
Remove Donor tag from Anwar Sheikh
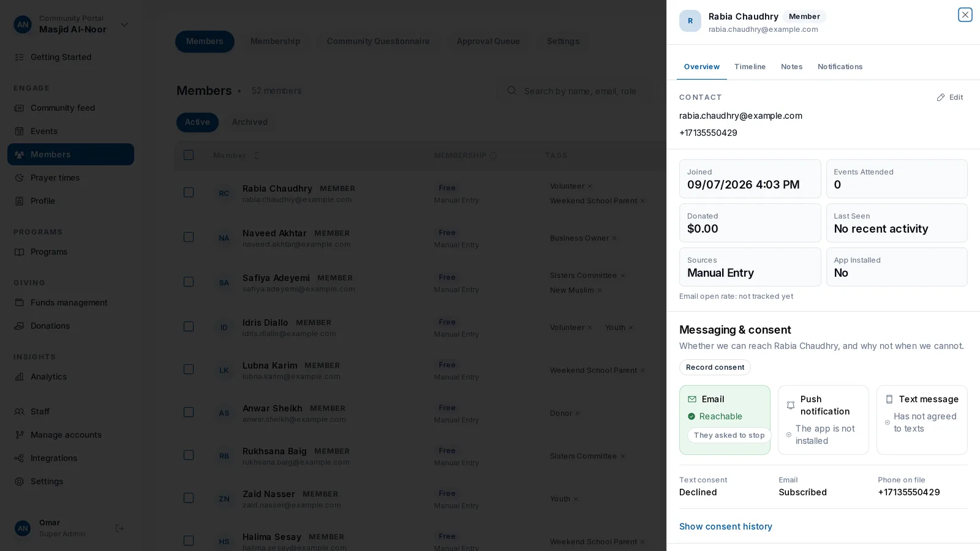[x=578, y=413]
